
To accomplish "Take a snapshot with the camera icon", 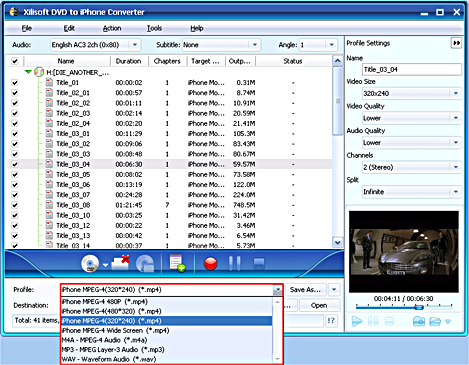I will 419,321.
